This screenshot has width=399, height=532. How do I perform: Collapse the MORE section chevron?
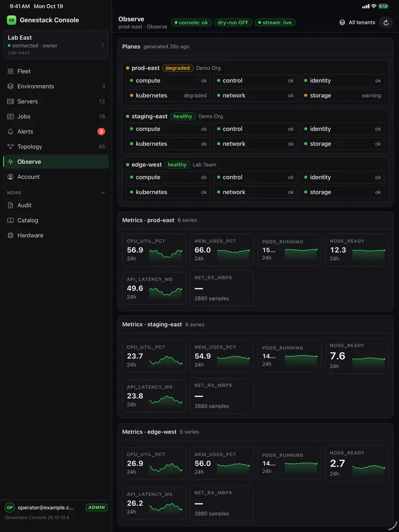tap(103, 193)
